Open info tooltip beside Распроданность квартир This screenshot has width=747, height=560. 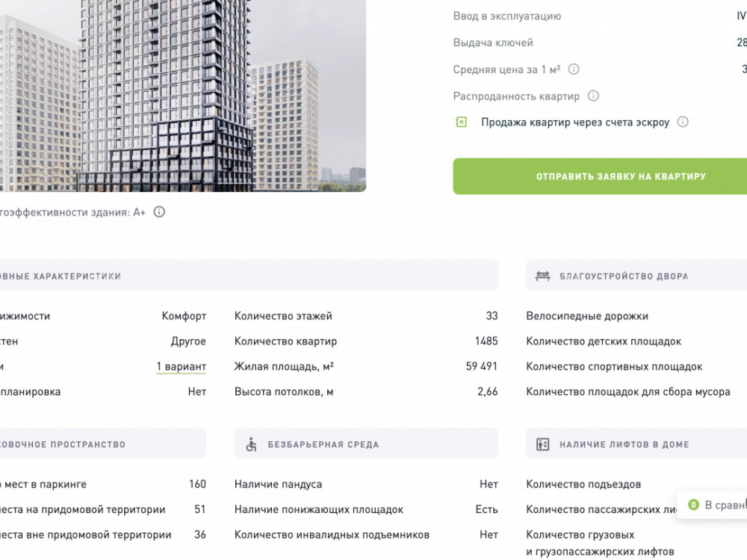[x=593, y=96]
